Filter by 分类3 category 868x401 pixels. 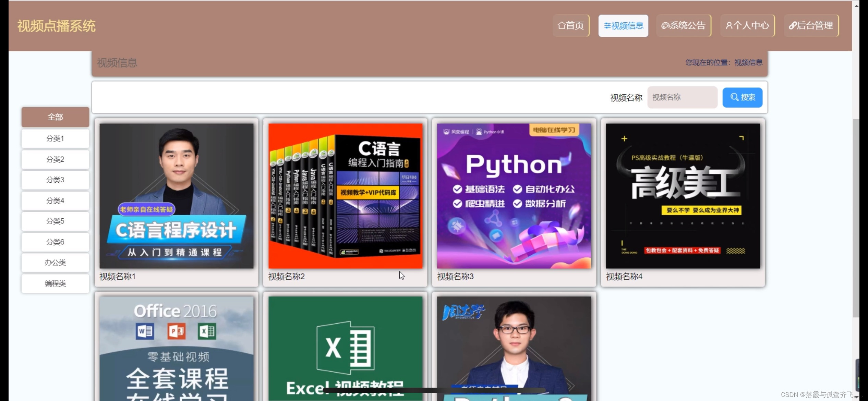(55, 180)
